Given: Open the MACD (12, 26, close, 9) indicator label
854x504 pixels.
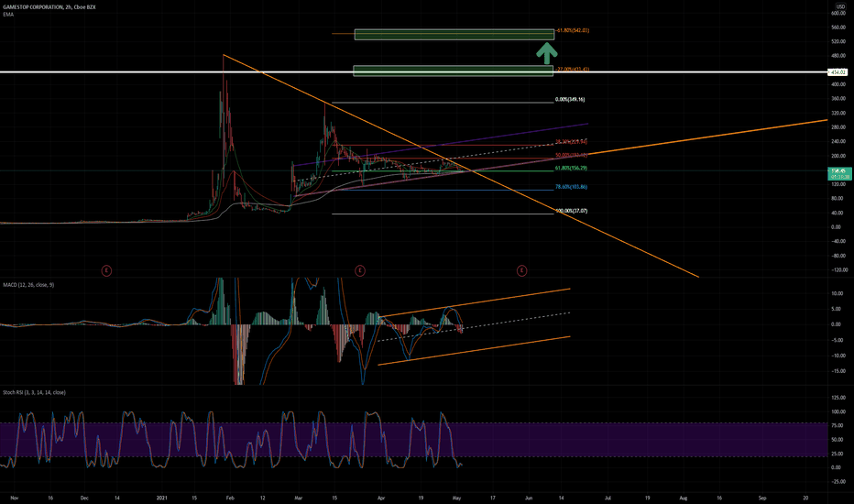Looking at the screenshot, I should coord(28,285).
